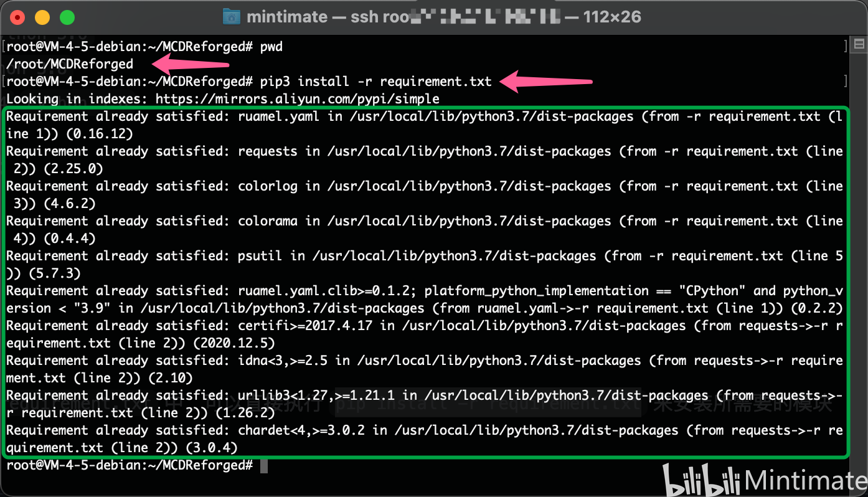This screenshot has width=868, height=497.
Task: Click the pink arrow pointing at pwd output
Action: click(x=187, y=63)
